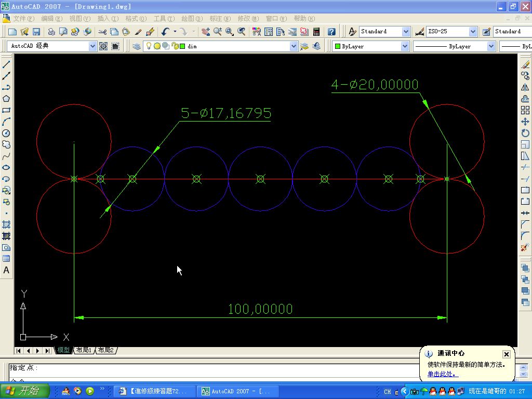The width and height of the screenshot is (532, 399).
Task: Switch to the 布局2 layout tab
Action: click(106, 350)
